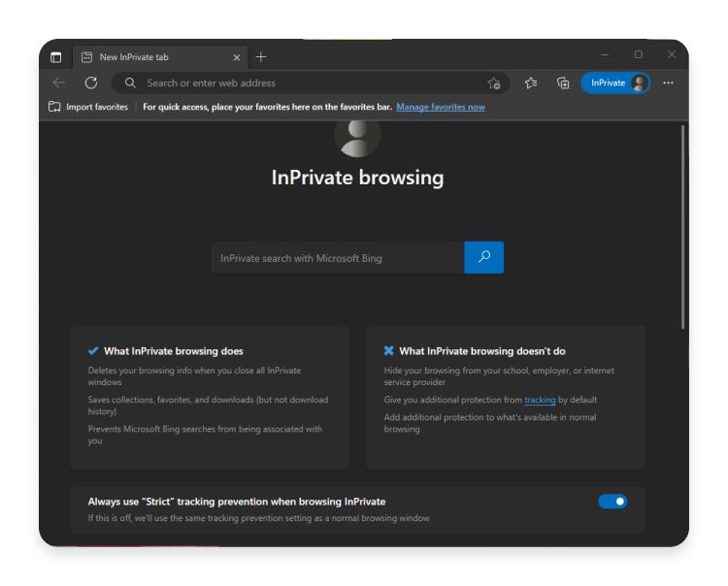Click the blue search magnifier button
The height and width of the screenshot is (586, 728).
[x=483, y=257]
